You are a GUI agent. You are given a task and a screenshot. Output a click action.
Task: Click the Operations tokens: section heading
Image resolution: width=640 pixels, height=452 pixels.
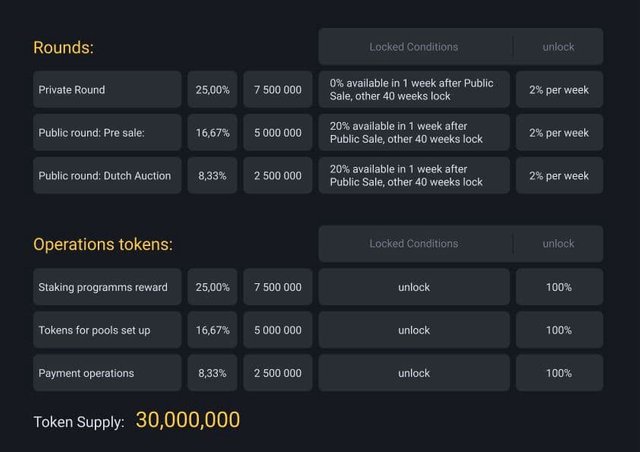tap(103, 245)
